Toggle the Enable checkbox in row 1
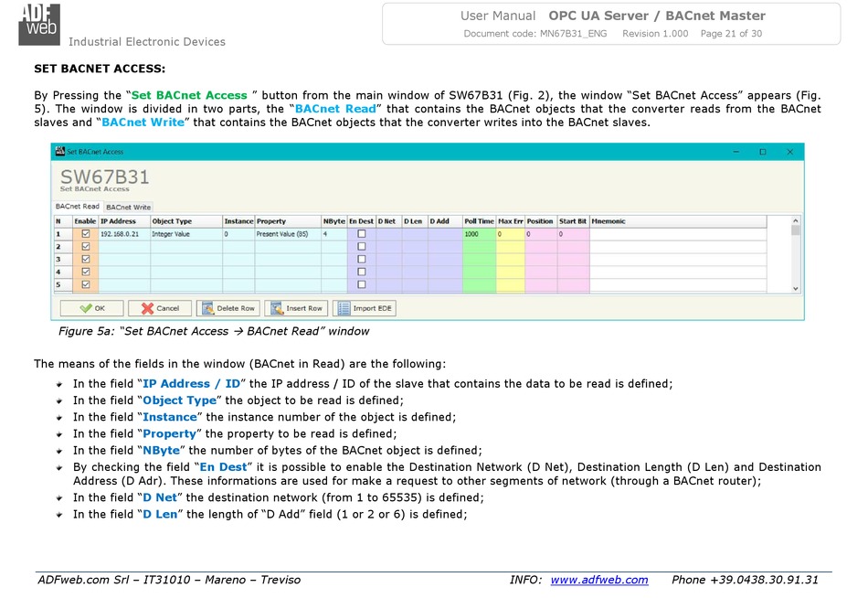Viewport: 868px width, 598px height. tap(86, 234)
